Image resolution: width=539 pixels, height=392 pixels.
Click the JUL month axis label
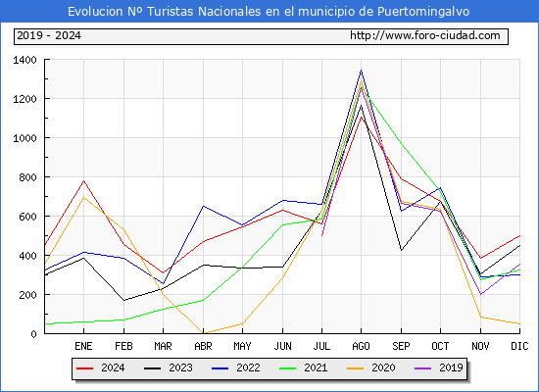pyautogui.click(x=321, y=346)
